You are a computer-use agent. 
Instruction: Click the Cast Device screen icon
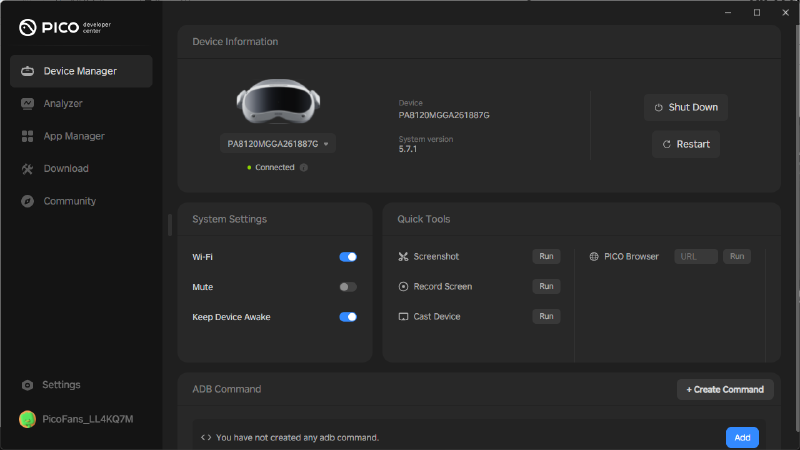403,317
